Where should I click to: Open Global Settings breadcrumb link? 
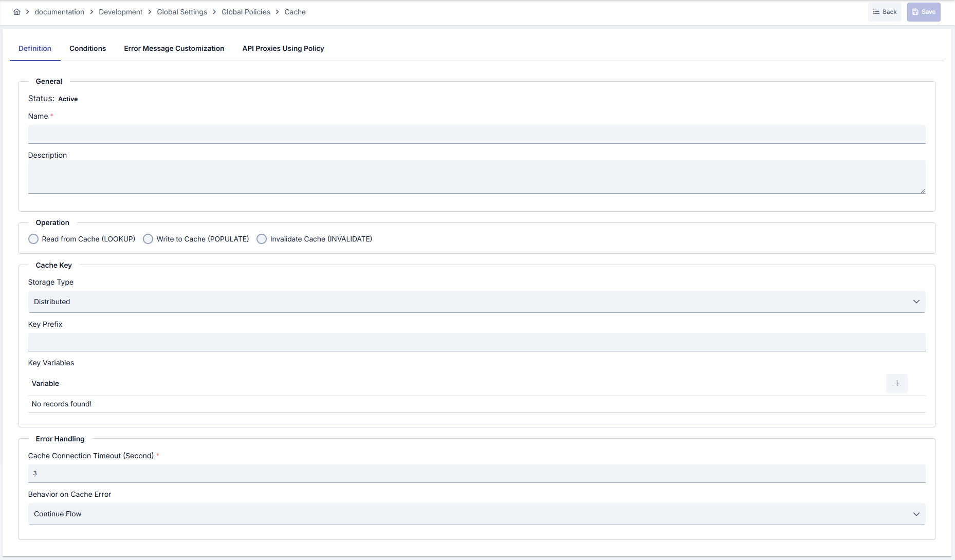(x=182, y=12)
